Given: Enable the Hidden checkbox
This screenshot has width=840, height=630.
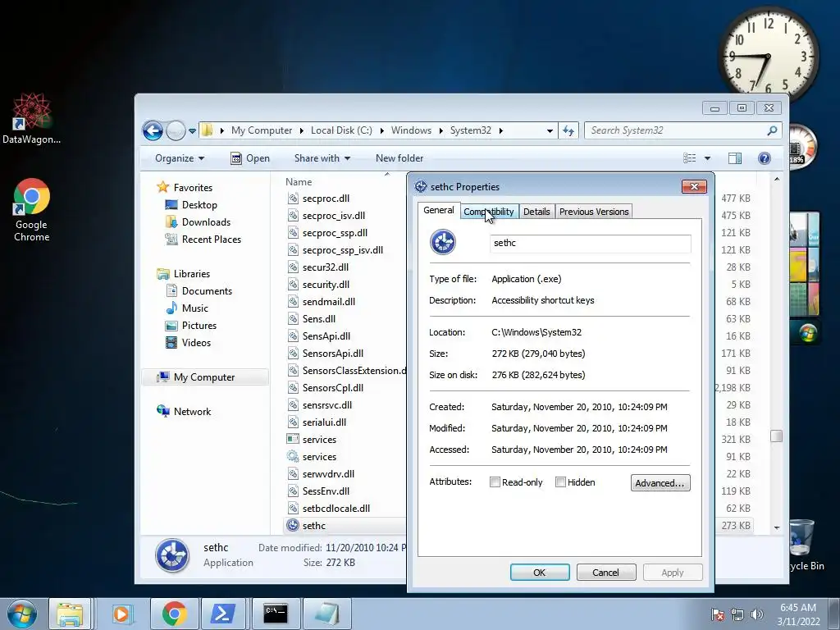Looking at the screenshot, I should tap(560, 482).
